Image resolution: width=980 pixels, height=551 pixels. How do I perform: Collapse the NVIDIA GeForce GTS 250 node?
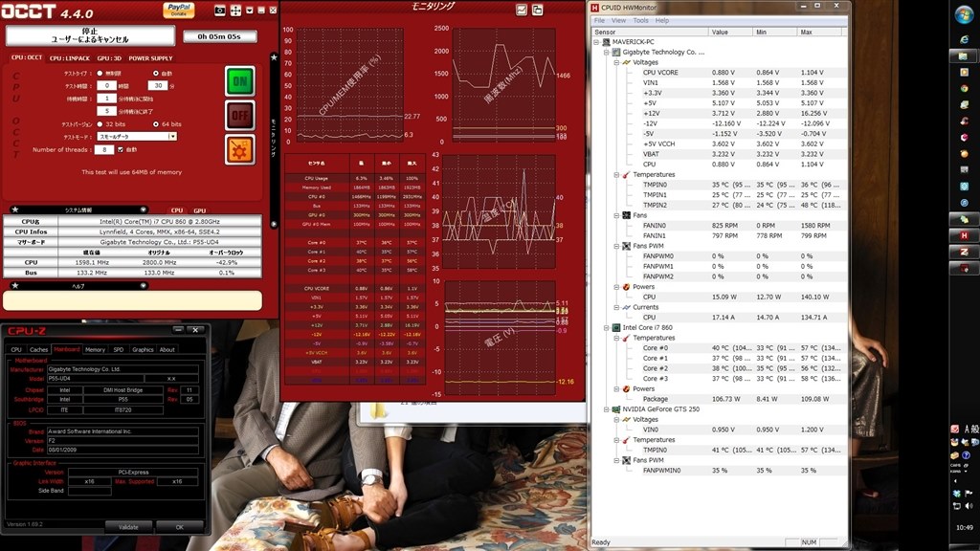(x=606, y=409)
